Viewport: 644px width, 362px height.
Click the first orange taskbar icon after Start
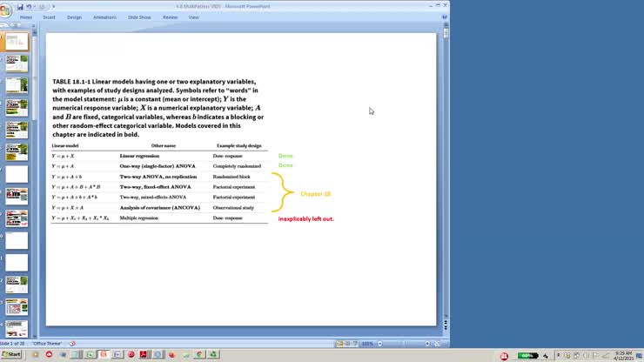point(36,354)
